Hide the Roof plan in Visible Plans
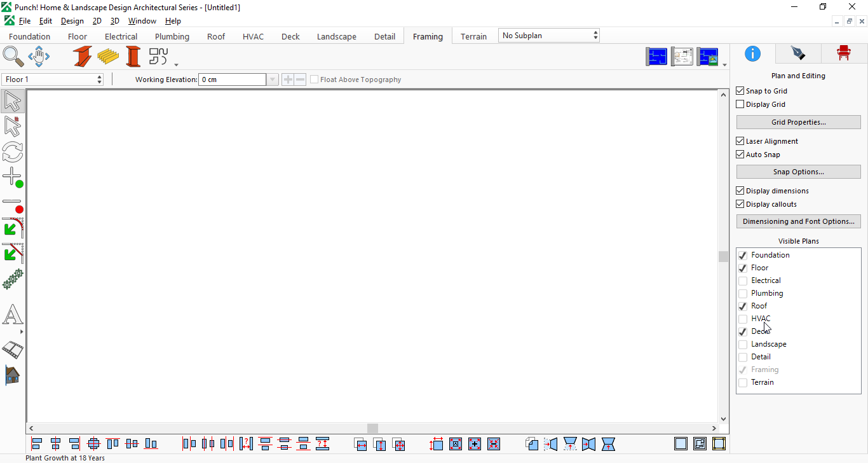The image size is (868, 463). click(x=743, y=306)
